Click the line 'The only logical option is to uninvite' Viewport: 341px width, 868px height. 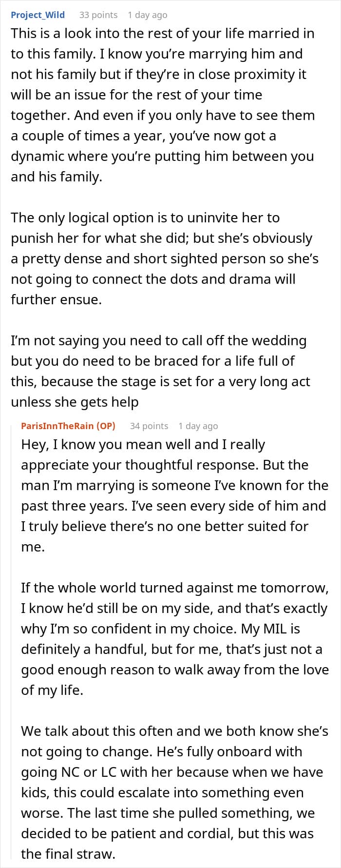click(x=145, y=217)
